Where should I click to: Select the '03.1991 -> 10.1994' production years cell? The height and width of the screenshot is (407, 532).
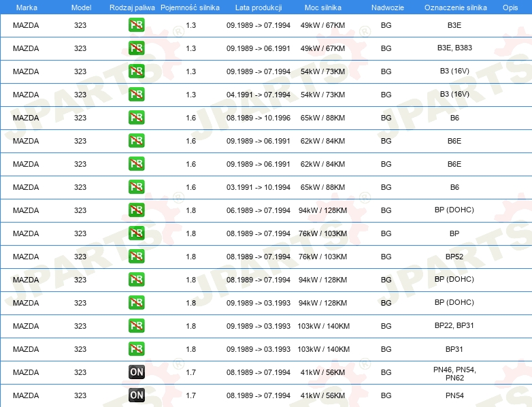259,187
